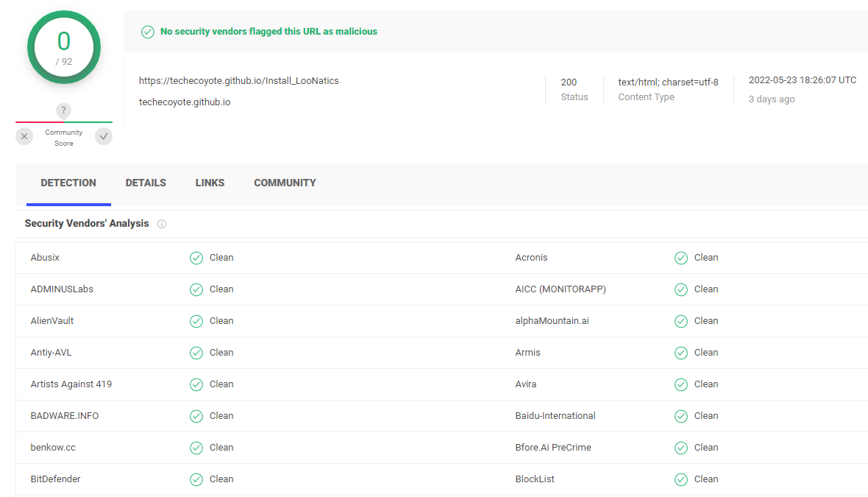The width and height of the screenshot is (868, 497).
Task: Click the vendor name Bfore.Ai PreCrime
Action: pyautogui.click(x=553, y=447)
